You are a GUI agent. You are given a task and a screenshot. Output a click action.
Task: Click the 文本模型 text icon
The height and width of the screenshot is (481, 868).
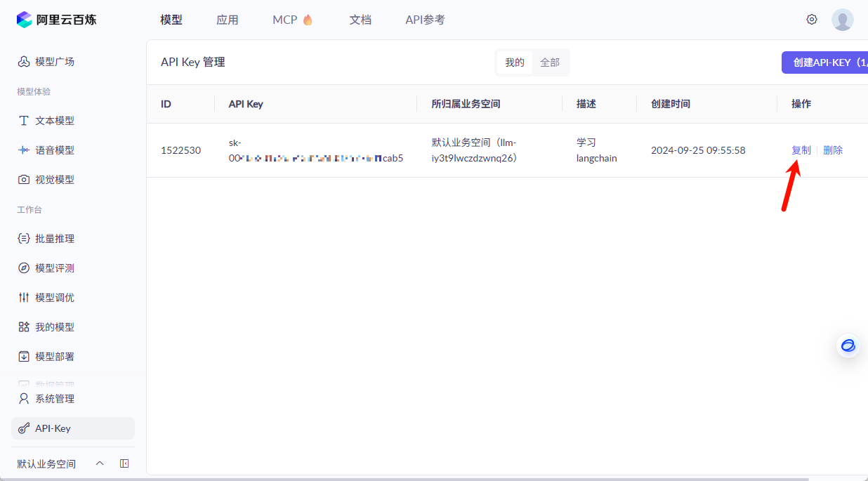[x=24, y=121]
